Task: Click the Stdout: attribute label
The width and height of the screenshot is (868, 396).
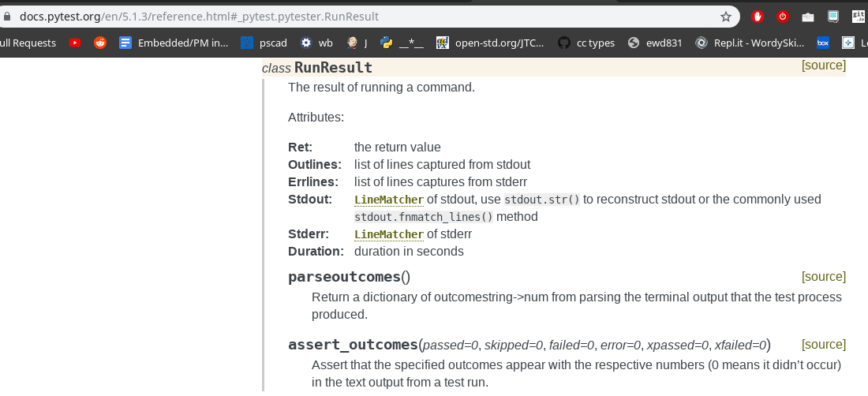Action: click(x=310, y=199)
